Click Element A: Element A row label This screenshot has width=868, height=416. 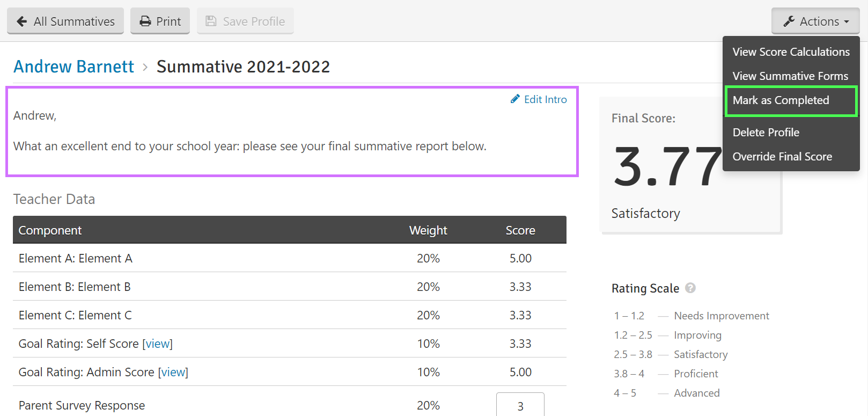(x=76, y=258)
